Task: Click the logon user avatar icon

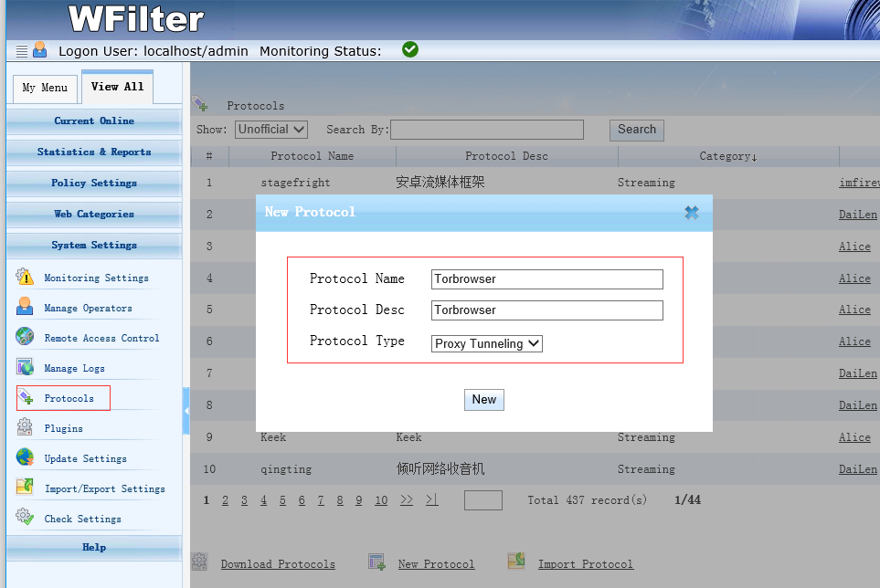Action: pyautogui.click(x=40, y=50)
